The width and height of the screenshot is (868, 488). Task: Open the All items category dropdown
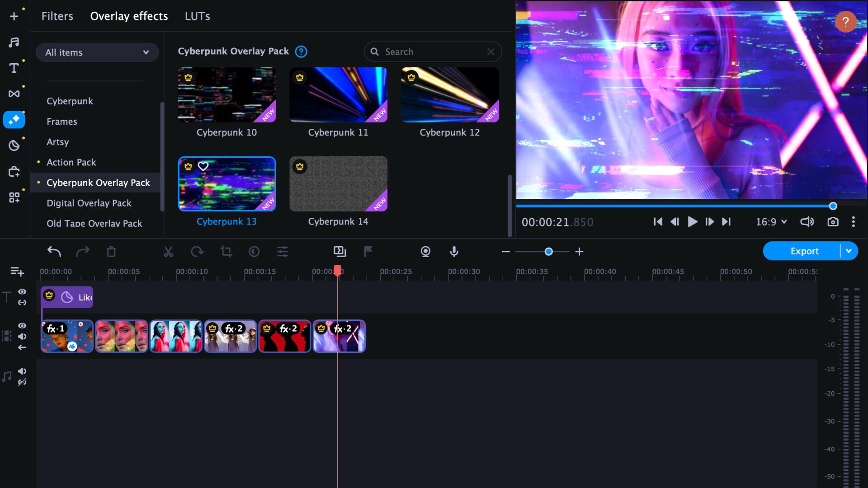coord(97,52)
